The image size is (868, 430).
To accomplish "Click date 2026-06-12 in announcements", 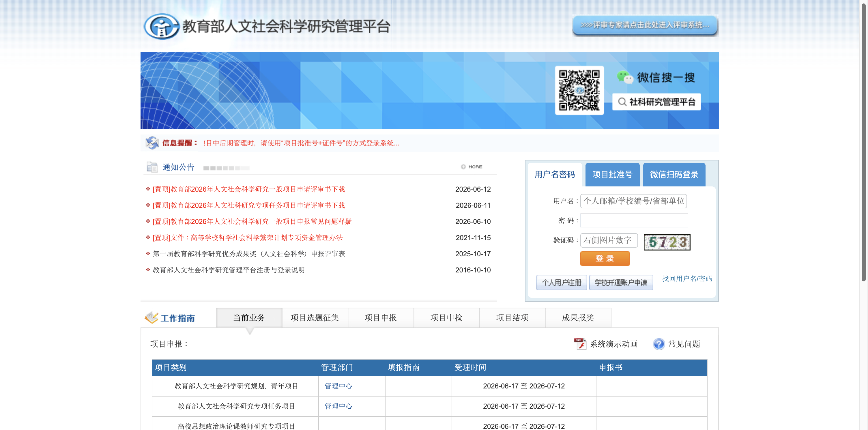I will click(x=473, y=189).
